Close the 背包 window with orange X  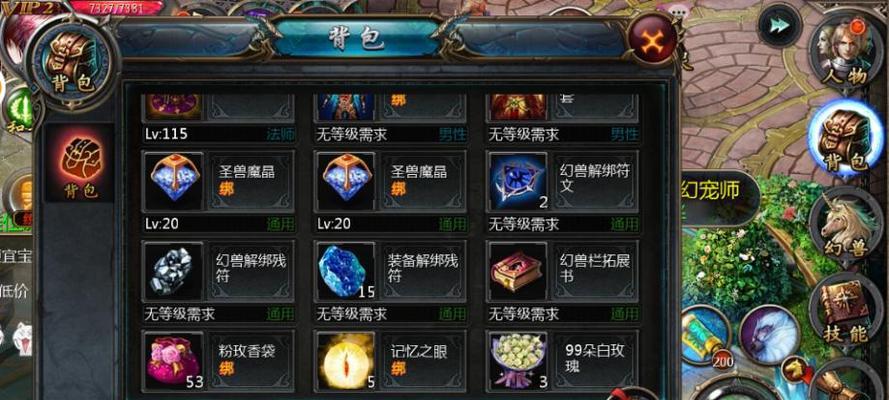(x=653, y=40)
